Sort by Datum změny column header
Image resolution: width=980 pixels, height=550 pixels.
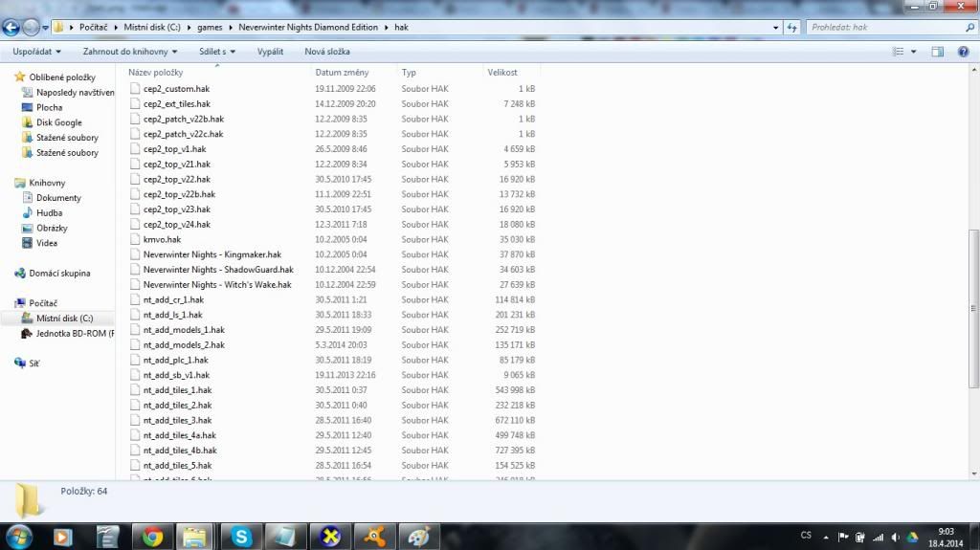[342, 73]
